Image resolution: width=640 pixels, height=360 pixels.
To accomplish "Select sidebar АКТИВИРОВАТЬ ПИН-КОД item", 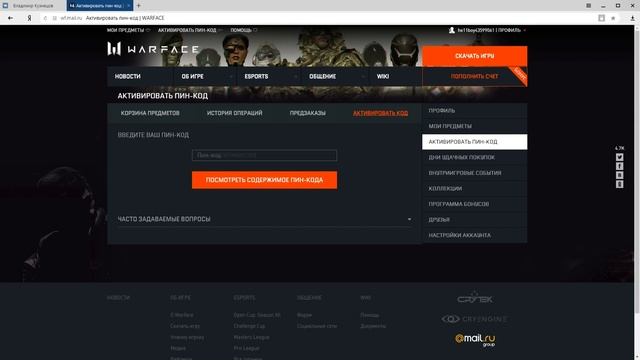I will (x=475, y=142).
